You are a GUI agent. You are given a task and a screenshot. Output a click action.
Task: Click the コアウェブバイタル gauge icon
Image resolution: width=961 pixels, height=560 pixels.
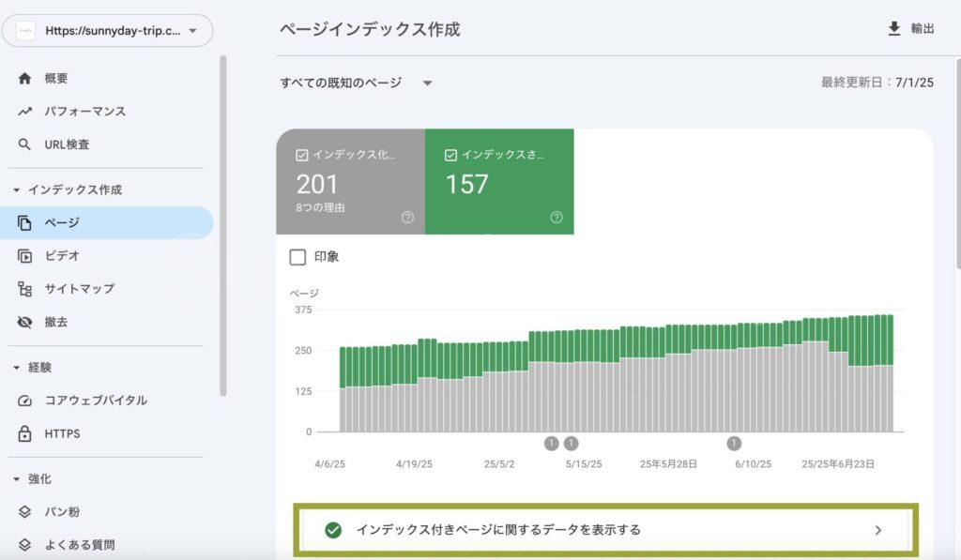click(x=25, y=401)
